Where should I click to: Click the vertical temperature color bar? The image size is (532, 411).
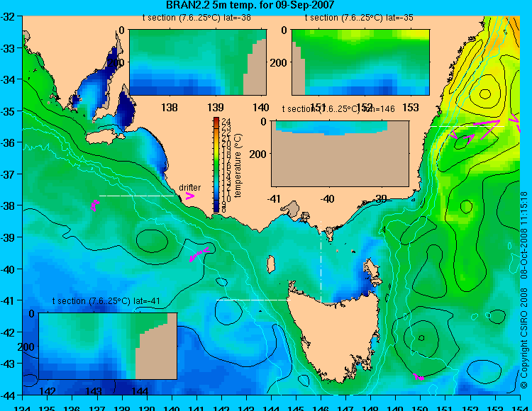(216, 165)
